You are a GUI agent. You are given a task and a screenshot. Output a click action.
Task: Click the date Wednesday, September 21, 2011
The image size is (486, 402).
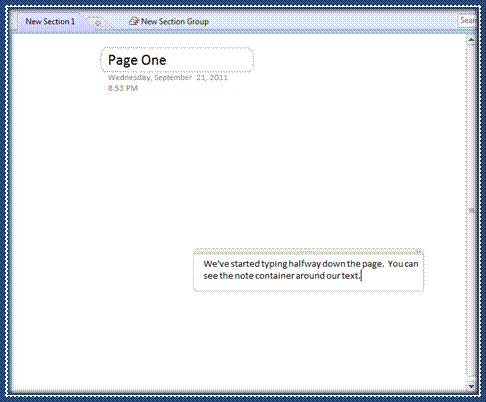168,78
